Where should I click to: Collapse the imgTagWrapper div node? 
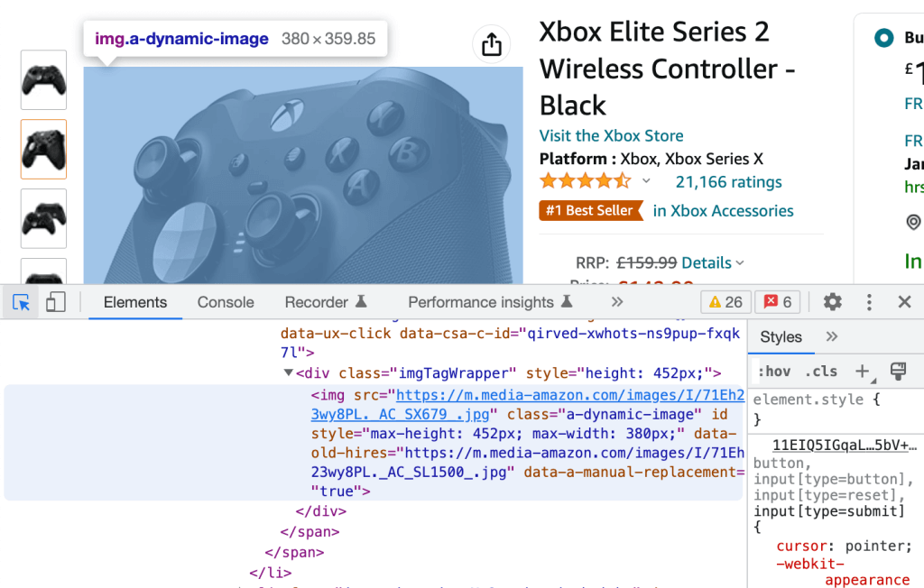point(291,372)
